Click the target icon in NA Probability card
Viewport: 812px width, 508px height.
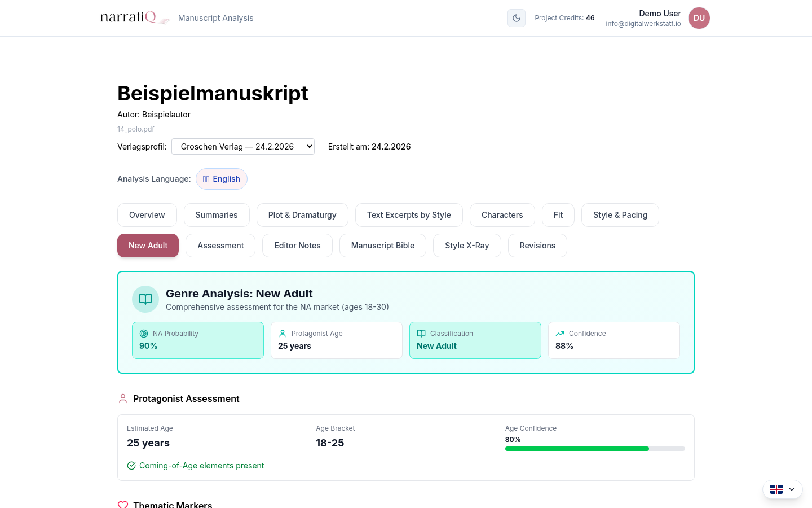point(144,334)
